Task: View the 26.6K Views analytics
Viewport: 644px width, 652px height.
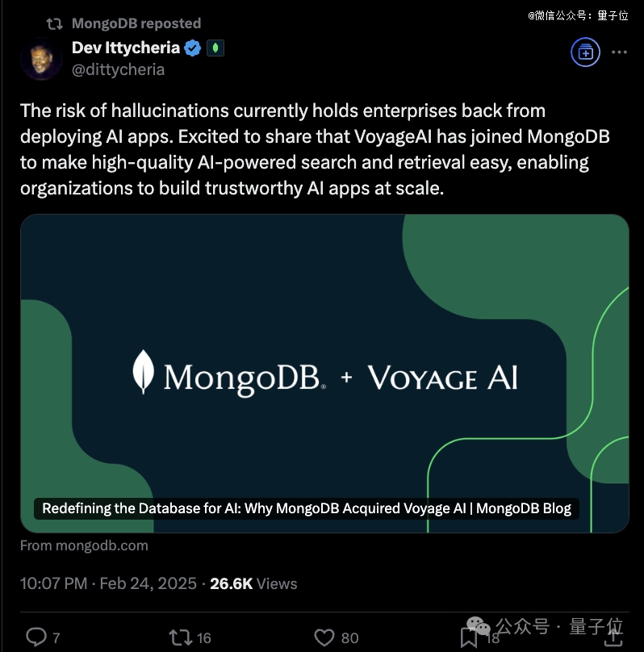Action: click(x=253, y=583)
